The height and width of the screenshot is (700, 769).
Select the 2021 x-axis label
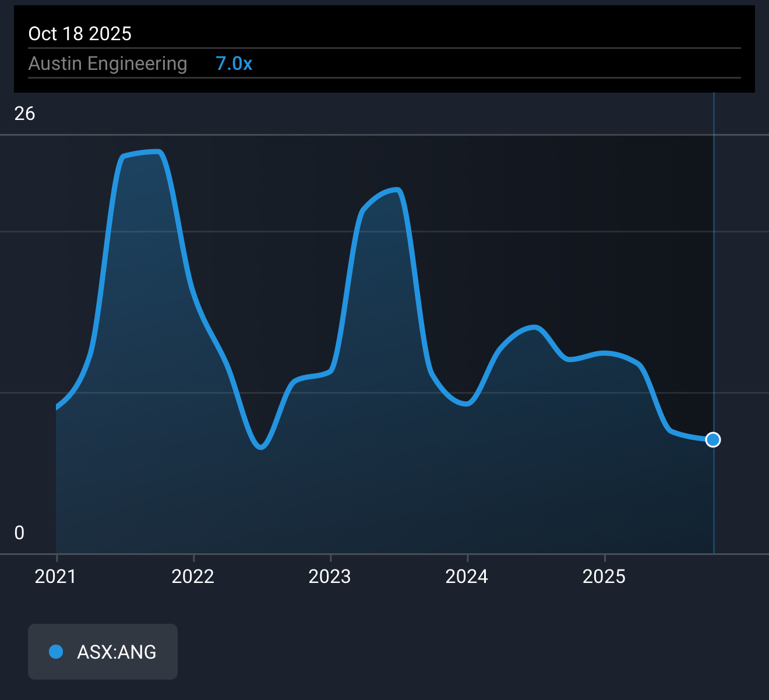click(x=55, y=577)
